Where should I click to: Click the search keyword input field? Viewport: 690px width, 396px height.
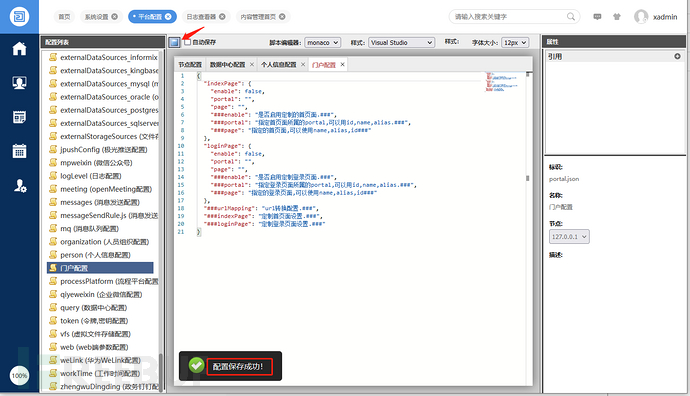pyautogui.click(x=510, y=17)
